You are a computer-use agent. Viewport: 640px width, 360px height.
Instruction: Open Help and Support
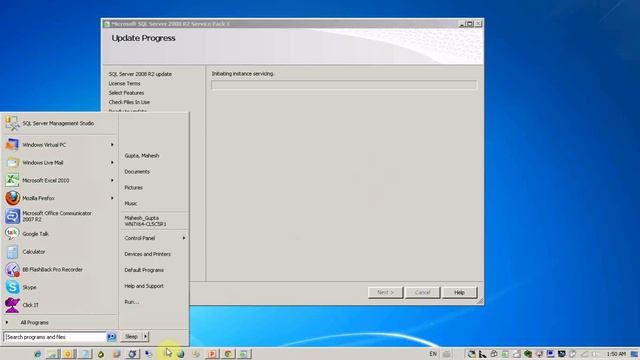click(x=144, y=286)
